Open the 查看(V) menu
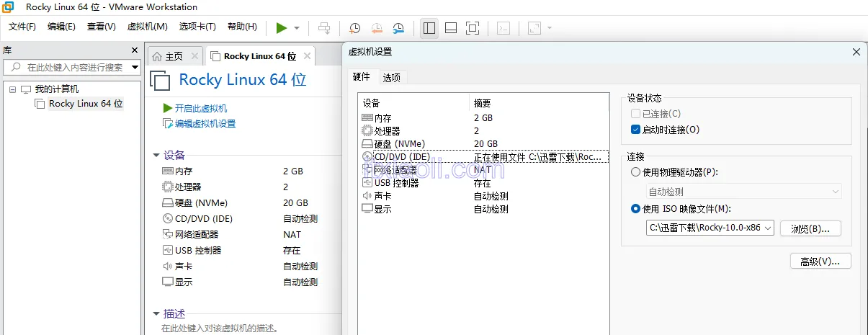 [102, 27]
